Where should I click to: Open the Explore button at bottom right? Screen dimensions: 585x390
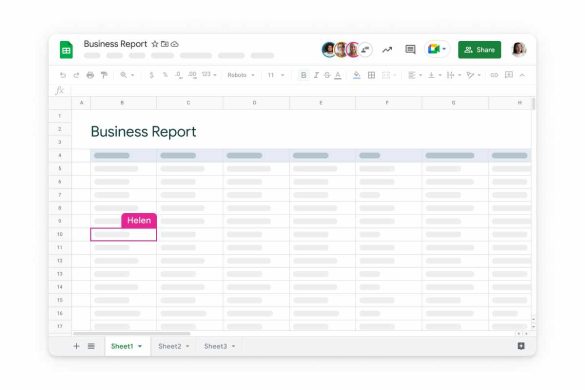click(x=521, y=346)
